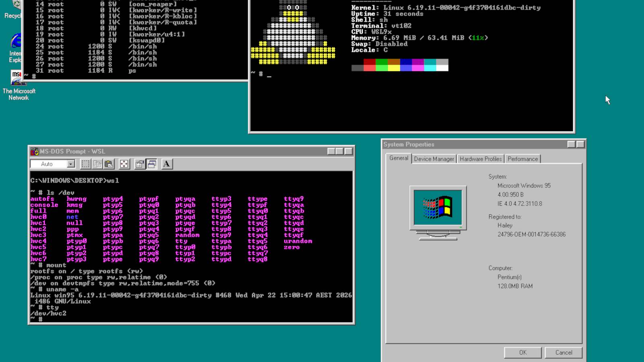
Task: Click the bright cyan color block
Action: [x=430, y=68]
